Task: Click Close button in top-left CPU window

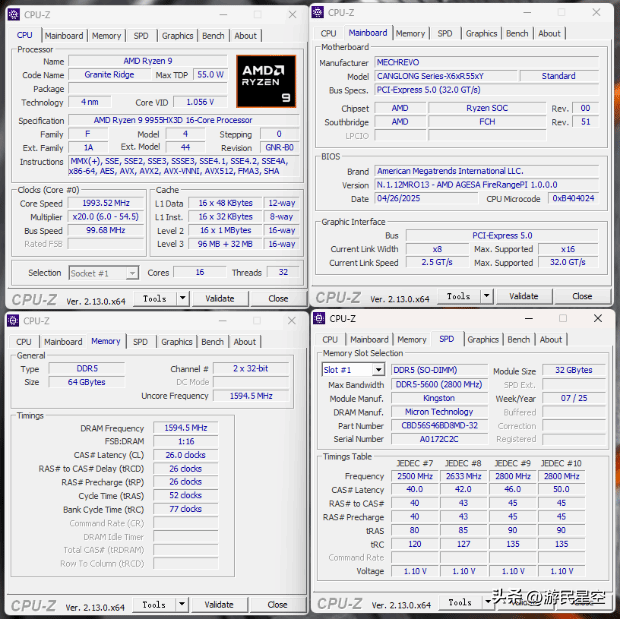Action: point(278,299)
